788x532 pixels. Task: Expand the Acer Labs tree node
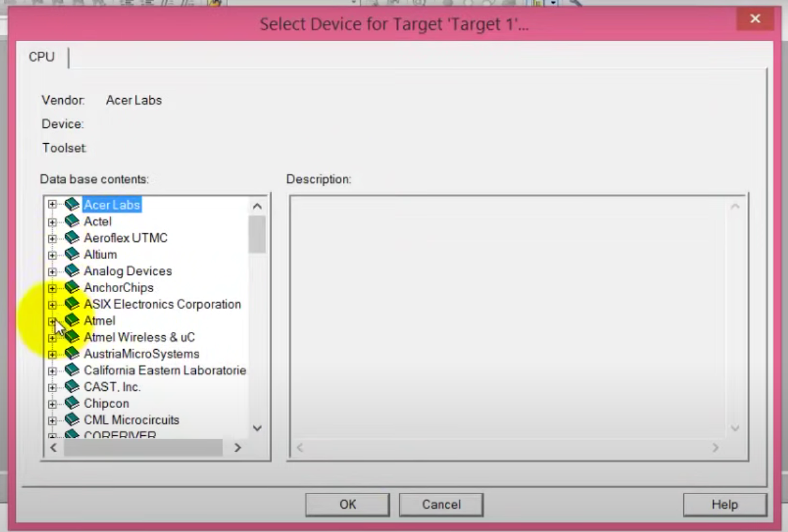click(x=52, y=205)
